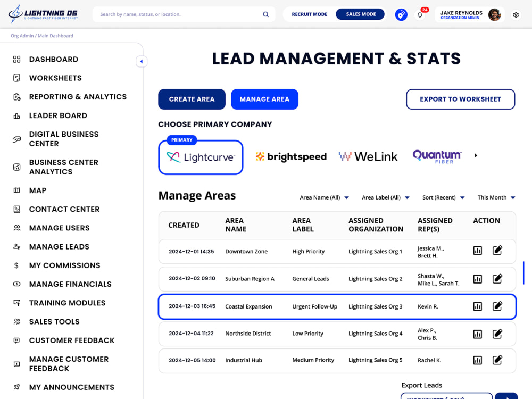The width and height of the screenshot is (532, 399).
Task: Open the settings gear icon
Action: point(516,15)
